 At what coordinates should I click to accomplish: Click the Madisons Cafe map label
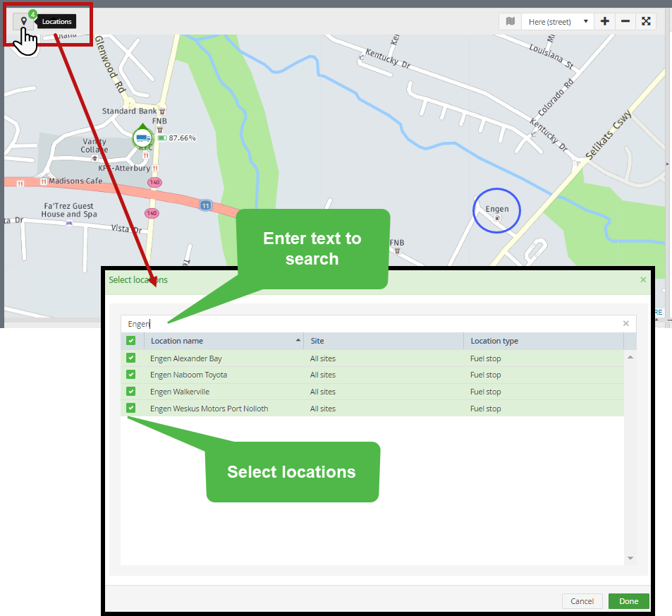point(75,181)
